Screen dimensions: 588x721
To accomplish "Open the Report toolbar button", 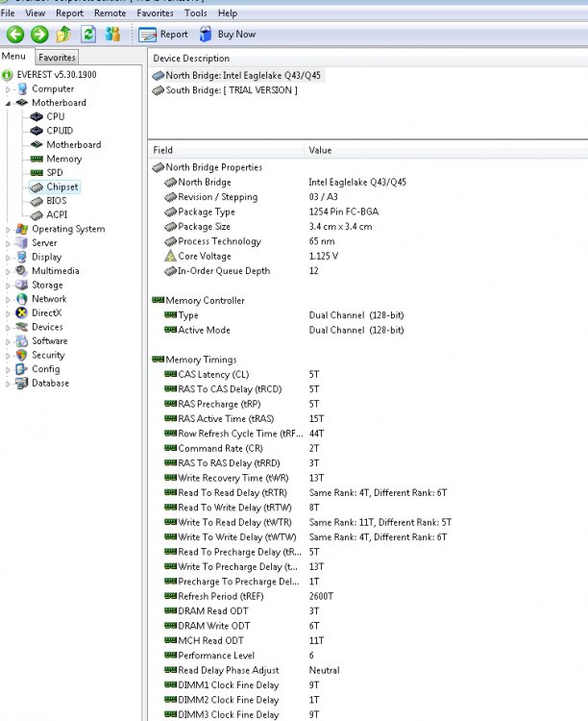I will click(163, 35).
